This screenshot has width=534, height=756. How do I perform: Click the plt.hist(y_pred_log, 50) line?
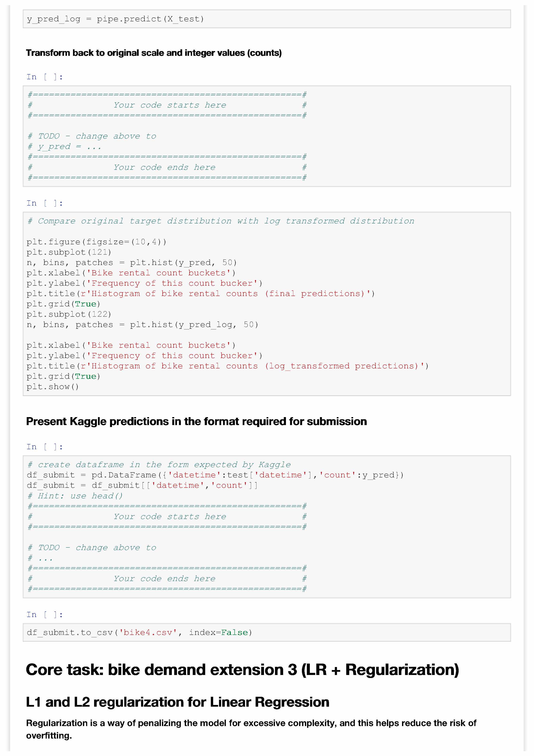coord(143,325)
